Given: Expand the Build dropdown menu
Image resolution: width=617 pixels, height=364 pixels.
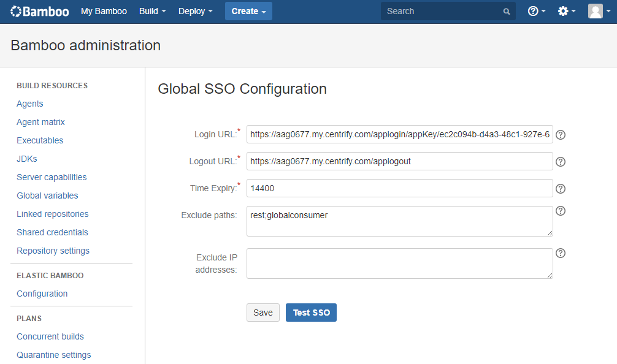Looking at the screenshot, I should click(x=152, y=11).
